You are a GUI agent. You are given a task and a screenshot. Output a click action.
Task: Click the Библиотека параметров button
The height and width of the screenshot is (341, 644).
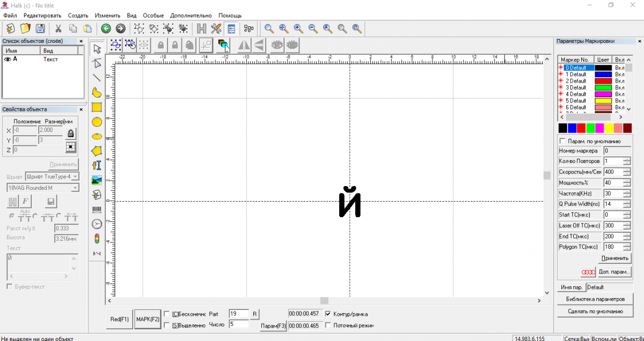point(595,299)
